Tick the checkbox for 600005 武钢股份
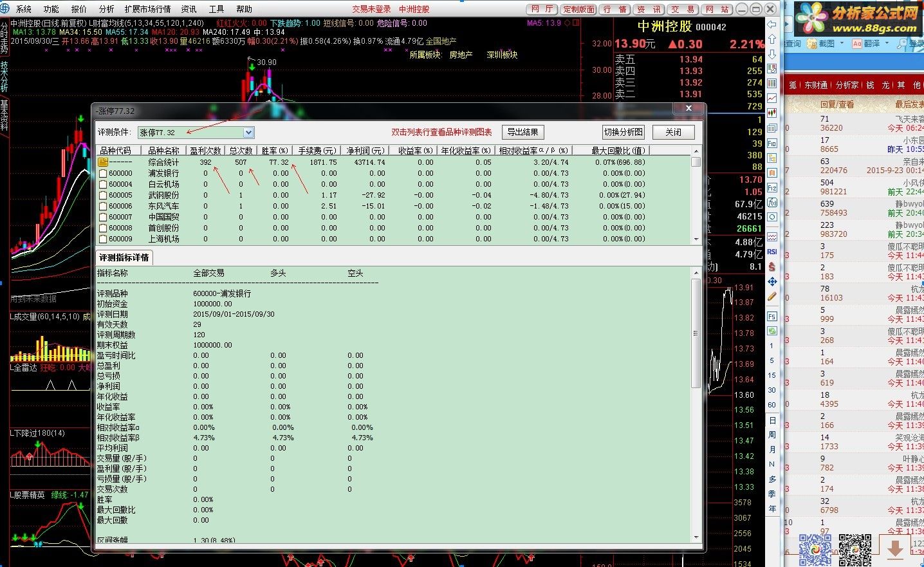This screenshot has height=567, width=924. coord(103,195)
